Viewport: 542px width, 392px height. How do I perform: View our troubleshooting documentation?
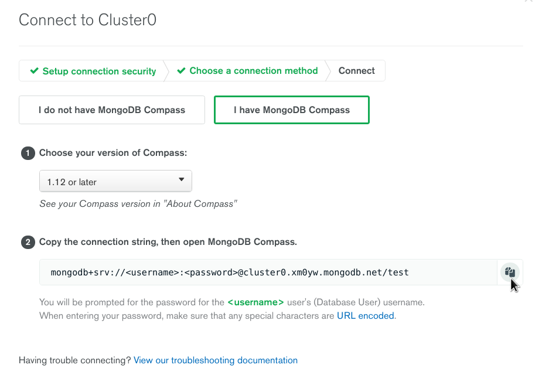point(216,360)
